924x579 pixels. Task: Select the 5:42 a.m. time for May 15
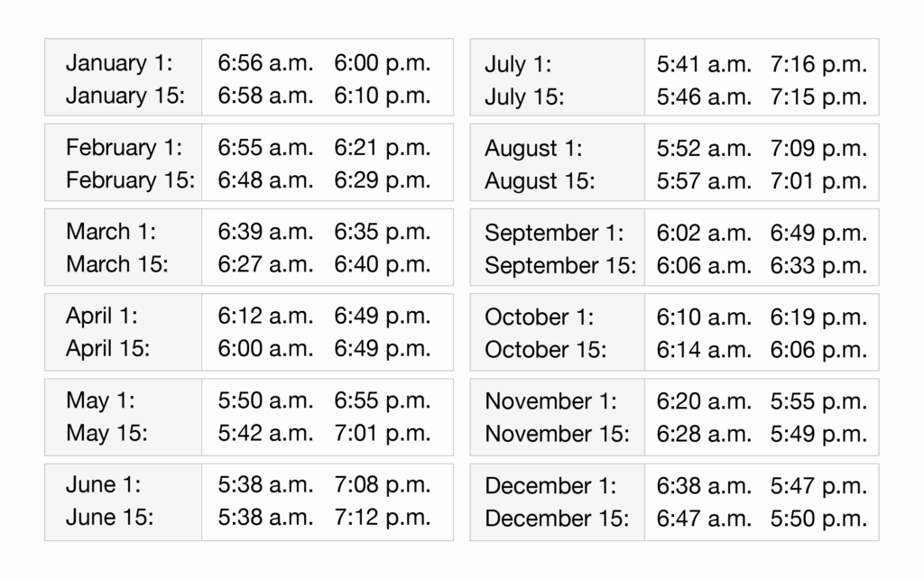pos(265,434)
